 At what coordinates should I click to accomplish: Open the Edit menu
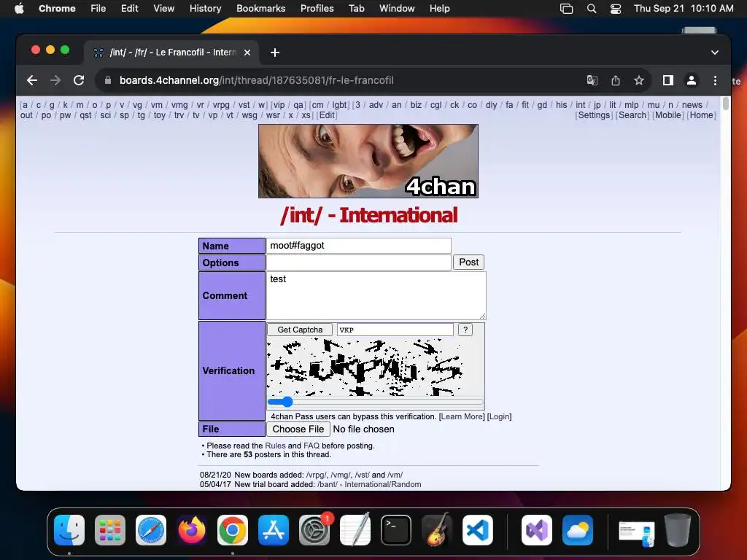point(129,8)
